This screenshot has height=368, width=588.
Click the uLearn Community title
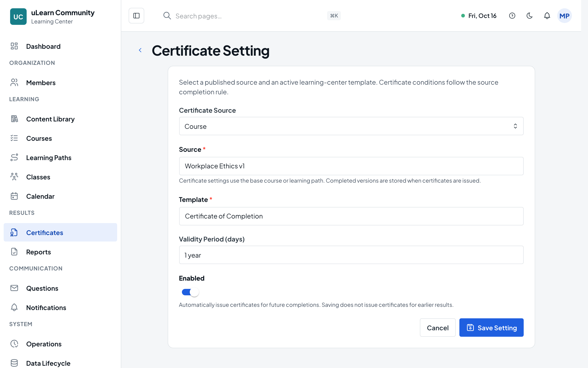point(63,12)
